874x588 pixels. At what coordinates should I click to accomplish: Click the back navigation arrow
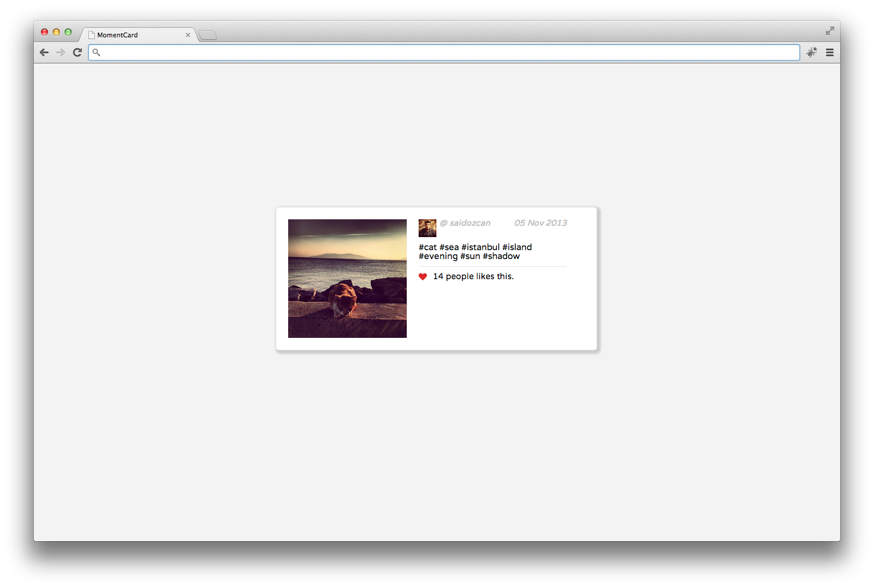[x=44, y=52]
